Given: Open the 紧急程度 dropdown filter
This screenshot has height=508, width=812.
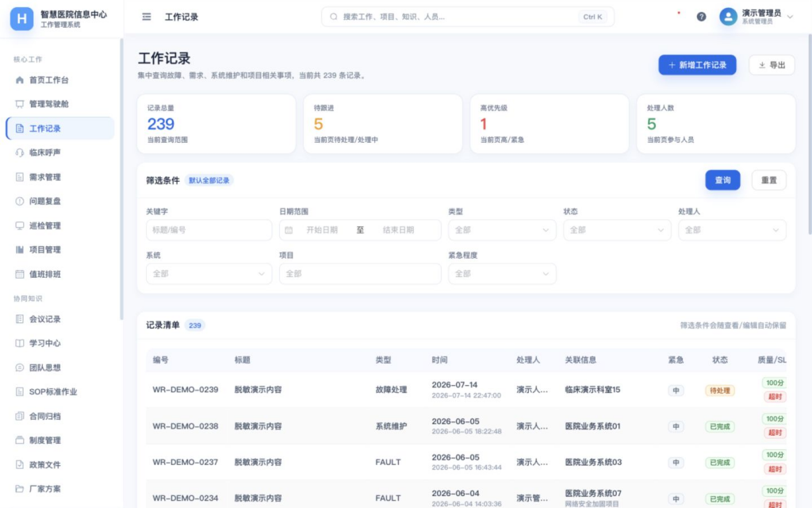Looking at the screenshot, I should coord(502,274).
